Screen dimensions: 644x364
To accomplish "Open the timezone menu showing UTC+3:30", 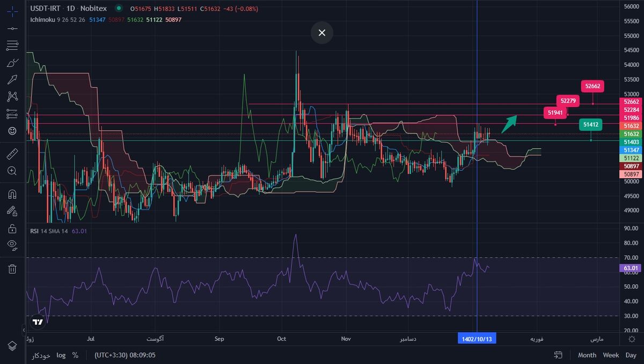I will click(125, 355).
